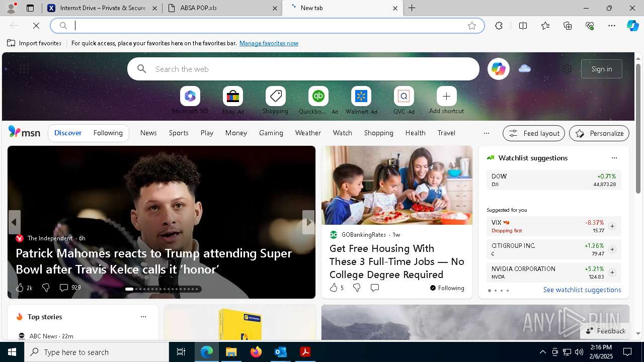Add VIX to watchlist
Screen dimensions: 644x362
(x=612, y=226)
